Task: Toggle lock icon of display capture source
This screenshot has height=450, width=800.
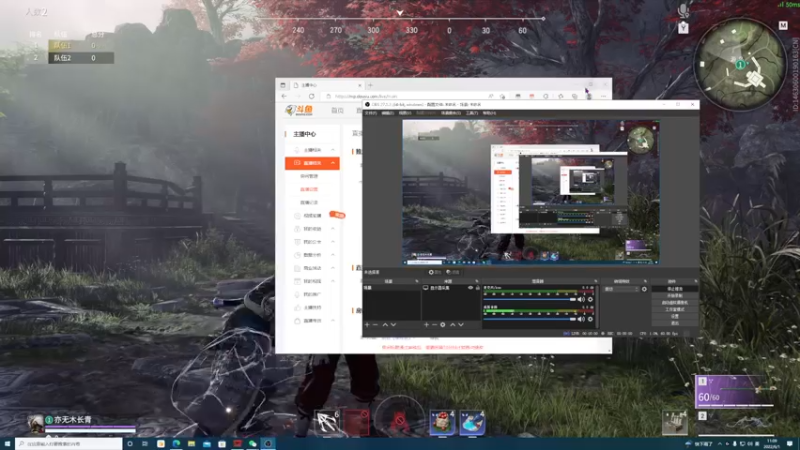Action: [x=478, y=288]
